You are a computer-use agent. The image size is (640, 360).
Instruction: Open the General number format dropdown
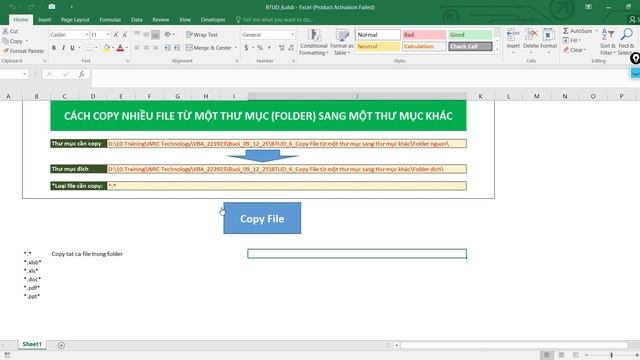(292, 35)
